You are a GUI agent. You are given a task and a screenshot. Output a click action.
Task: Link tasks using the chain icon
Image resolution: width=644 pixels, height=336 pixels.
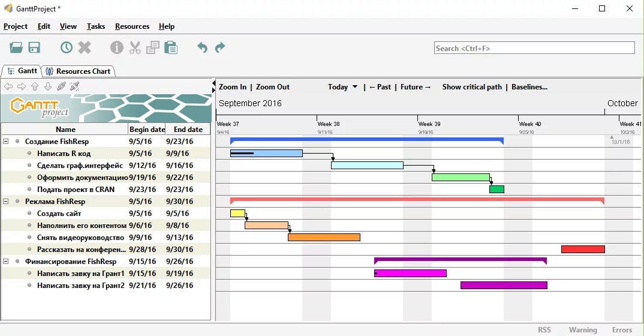pyautogui.click(x=61, y=86)
